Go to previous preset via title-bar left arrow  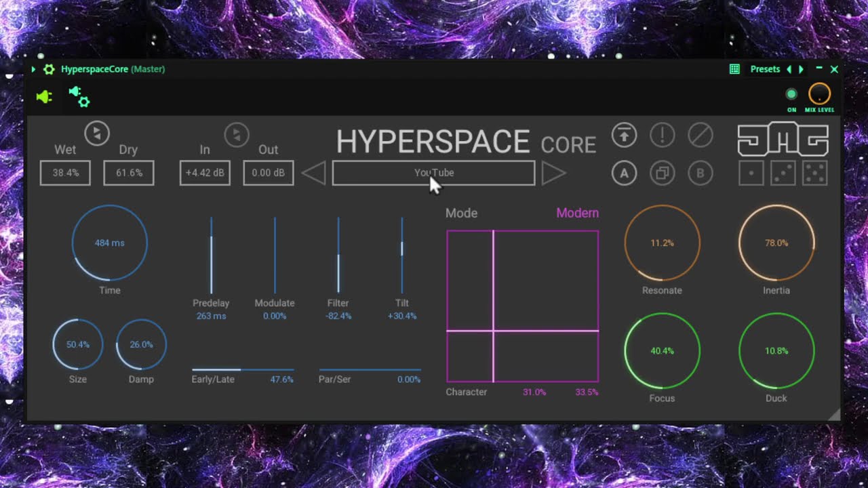[x=789, y=69]
